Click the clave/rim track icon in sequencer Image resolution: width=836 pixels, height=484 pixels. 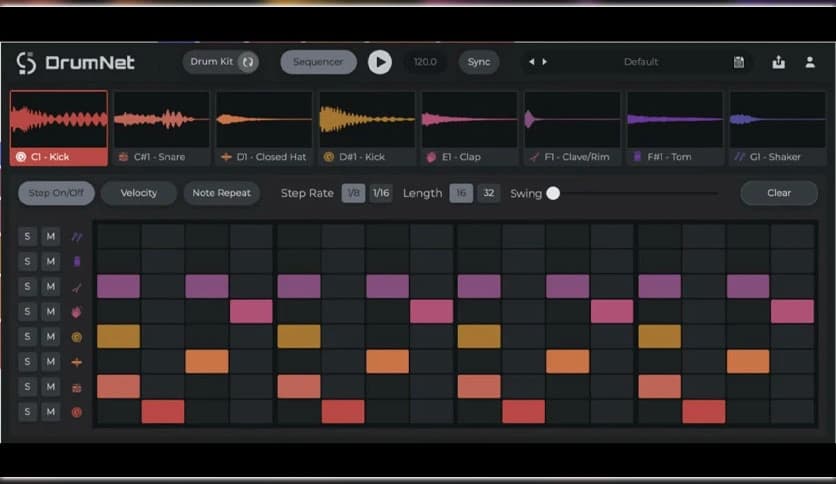click(77, 287)
